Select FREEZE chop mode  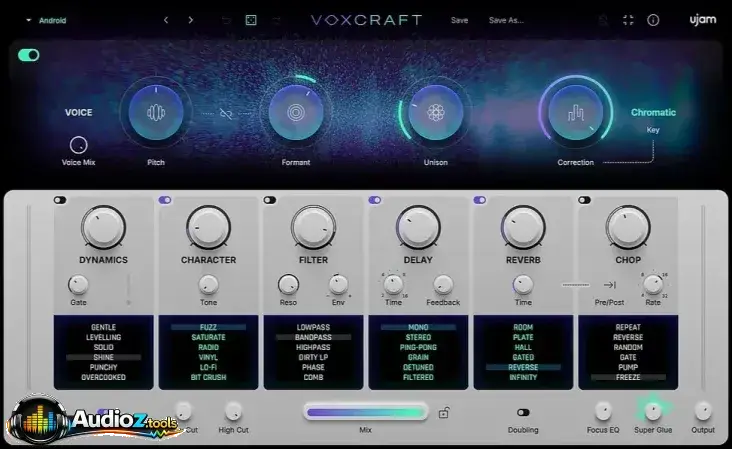point(628,377)
